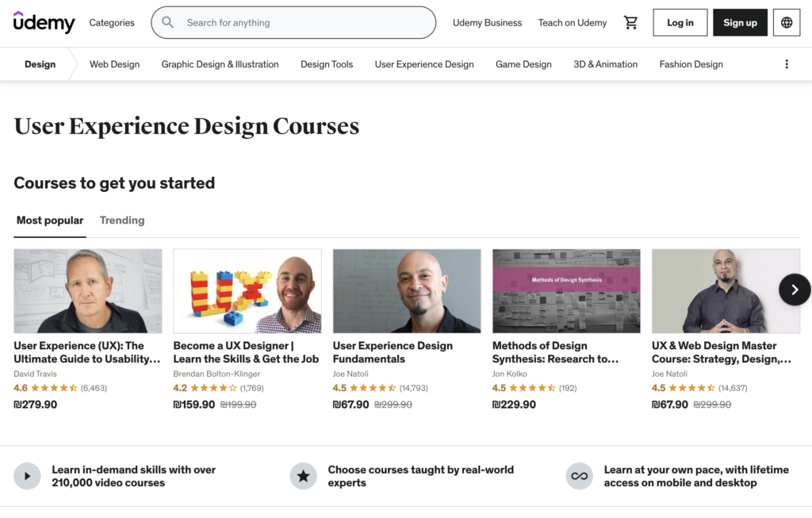Click Learn at your own pace text
The image size is (812, 518).
click(x=696, y=476)
